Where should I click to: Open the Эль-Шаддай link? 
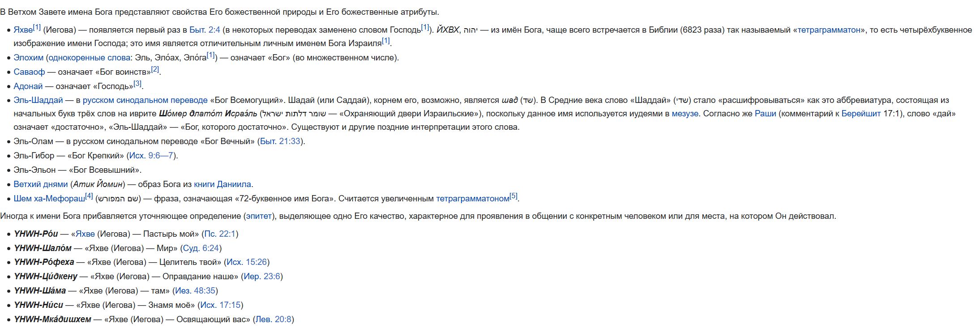(x=38, y=100)
